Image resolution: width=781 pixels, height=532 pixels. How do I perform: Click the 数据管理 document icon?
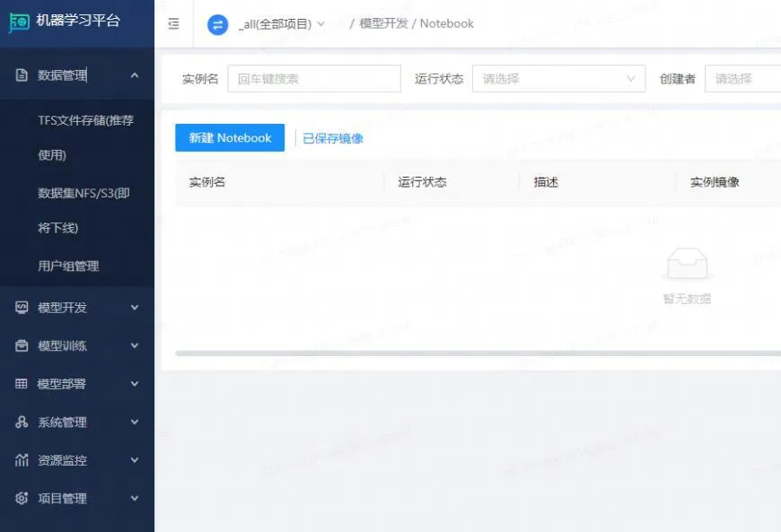tap(22, 75)
